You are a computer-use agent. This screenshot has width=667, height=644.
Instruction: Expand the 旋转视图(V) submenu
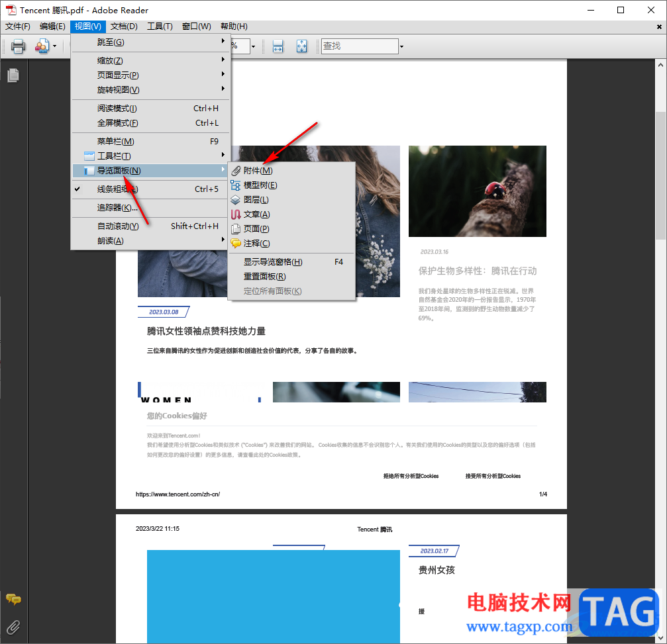(x=151, y=90)
